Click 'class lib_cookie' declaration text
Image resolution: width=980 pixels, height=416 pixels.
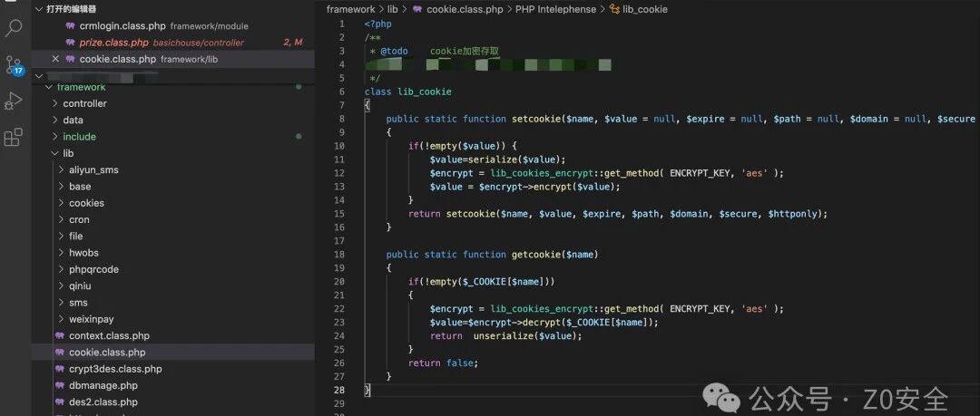point(407,92)
